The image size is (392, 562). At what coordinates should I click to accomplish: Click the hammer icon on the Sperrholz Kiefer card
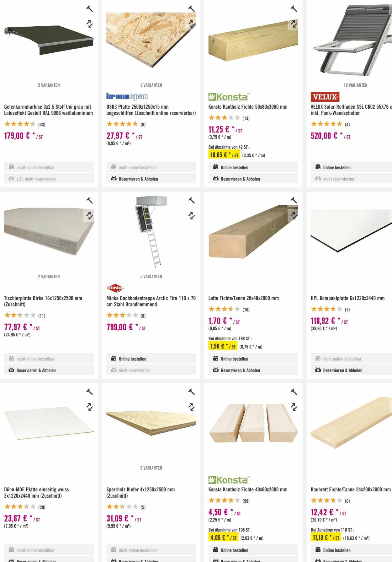click(x=191, y=392)
